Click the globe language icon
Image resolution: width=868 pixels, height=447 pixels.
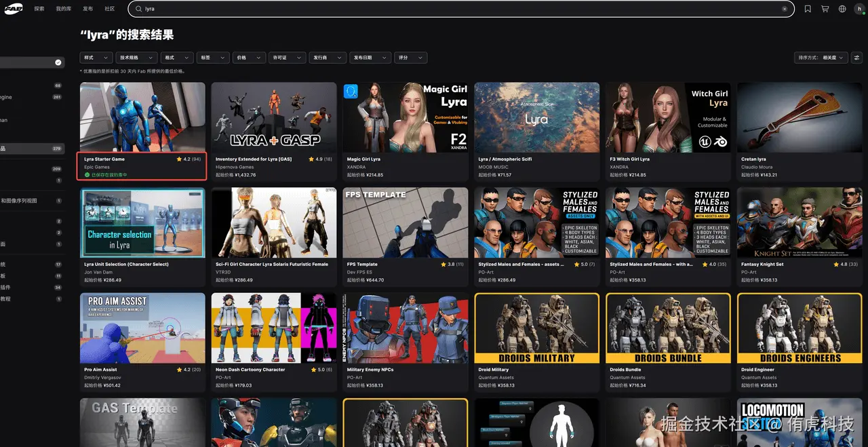(842, 9)
